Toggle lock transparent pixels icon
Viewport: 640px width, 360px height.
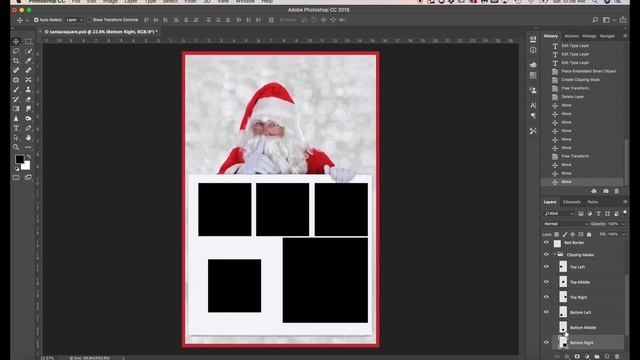pyautogui.click(x=556, y=234)
